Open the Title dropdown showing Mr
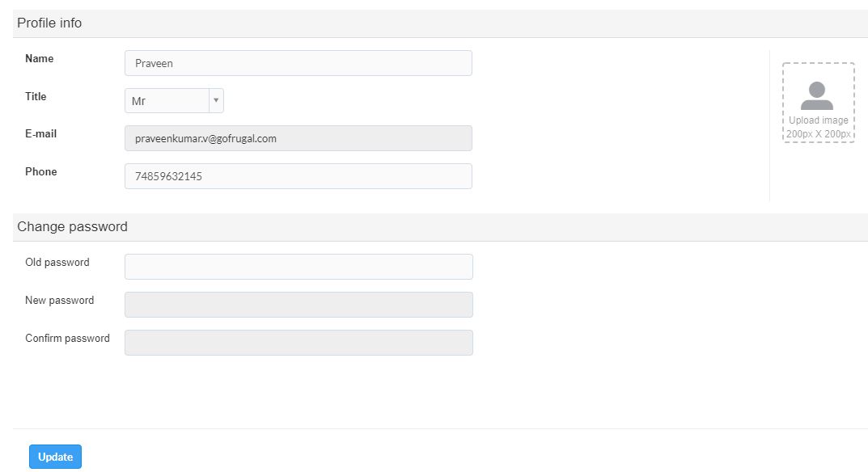The width and height of the screenshot is (868, 472). [167, 101]
